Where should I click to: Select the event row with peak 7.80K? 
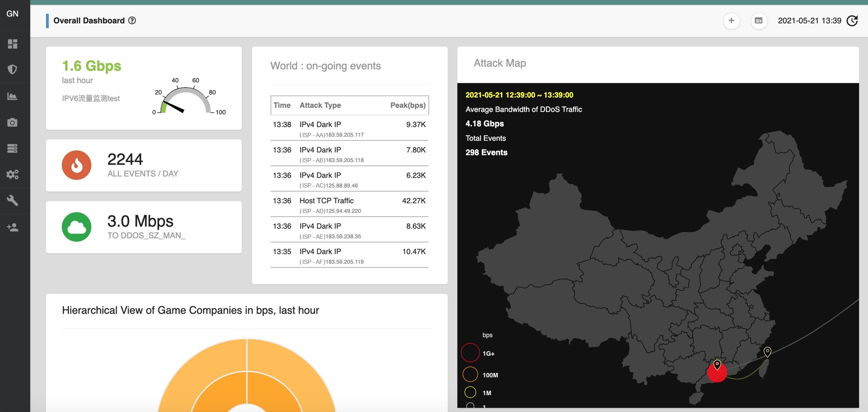[x=349, y=154]
